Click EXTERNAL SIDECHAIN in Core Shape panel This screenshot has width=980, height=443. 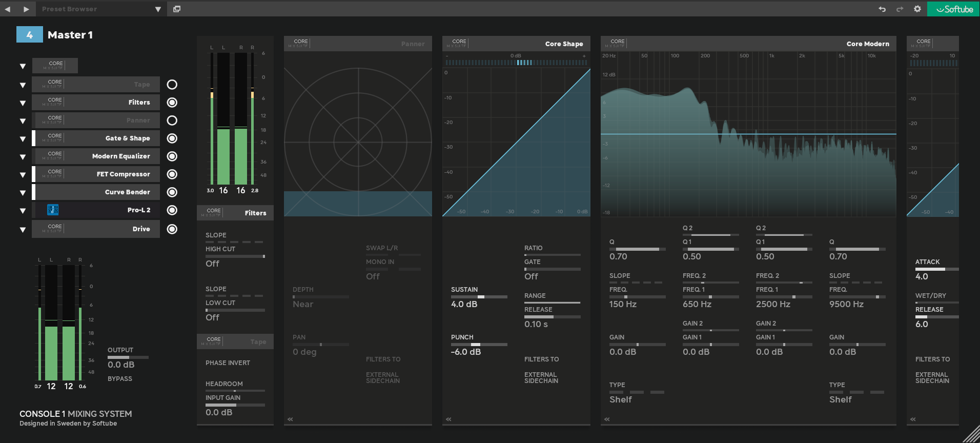point(541,378)
